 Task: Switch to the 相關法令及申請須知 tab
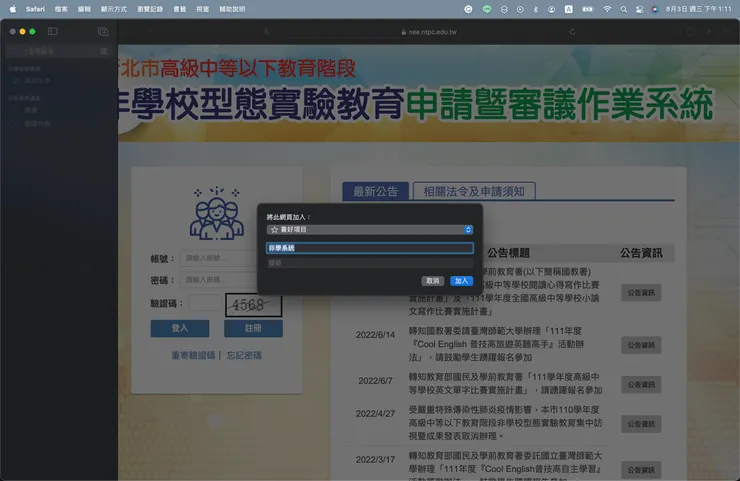(474, 191)
